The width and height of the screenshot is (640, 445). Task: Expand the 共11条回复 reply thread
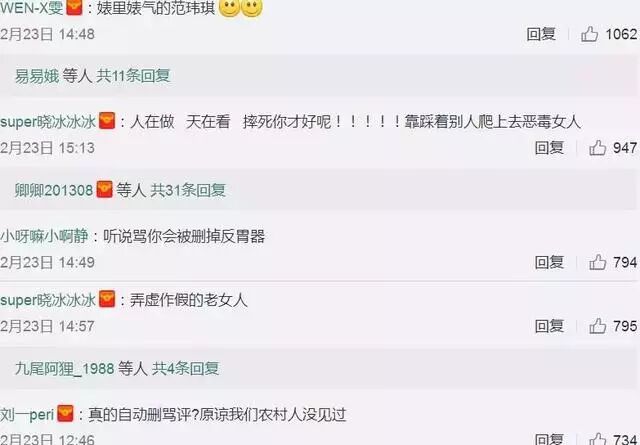pyautogui.click(x=133, y=76)
